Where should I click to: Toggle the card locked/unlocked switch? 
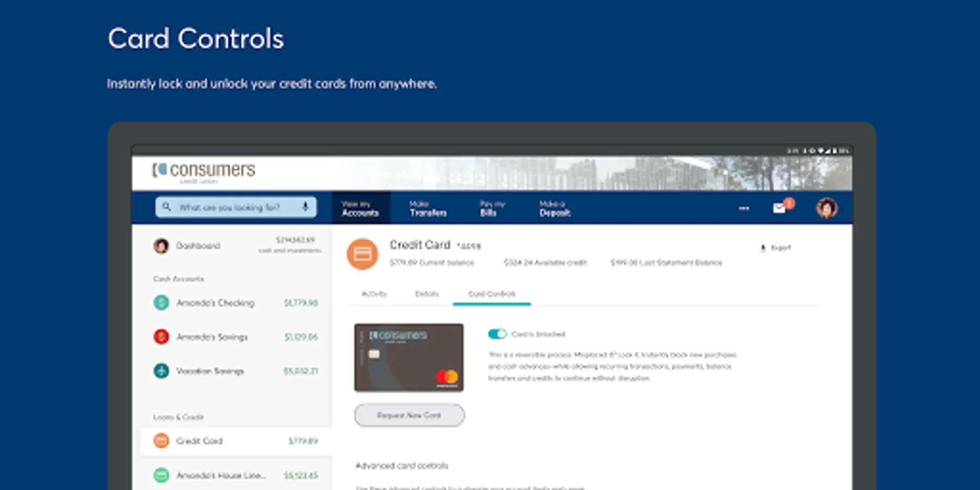[x=497, y=334]
